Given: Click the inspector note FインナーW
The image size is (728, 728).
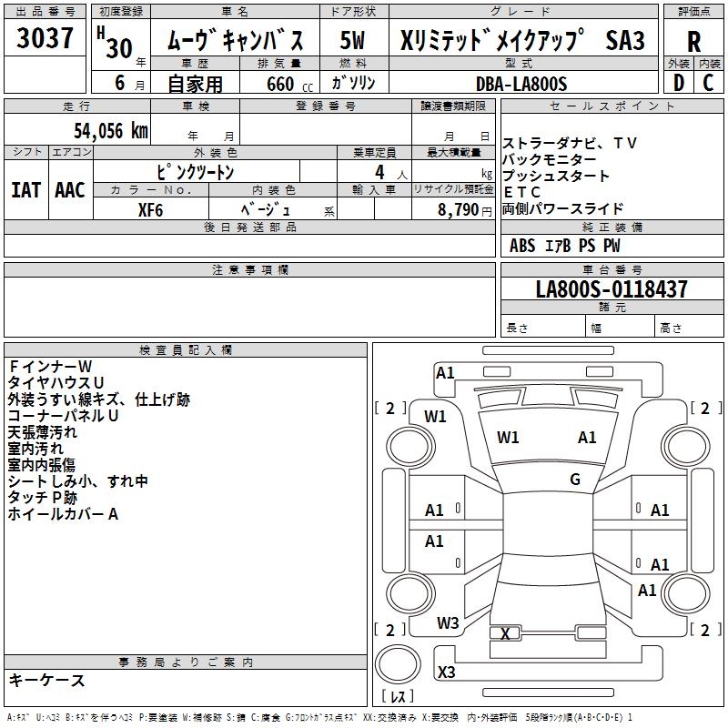Looking at the screenshot, I should [x=50, y=367].
